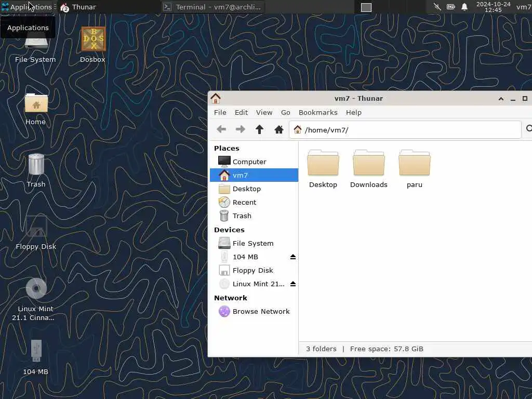Click the search icon beside path bar

[528, 129]
